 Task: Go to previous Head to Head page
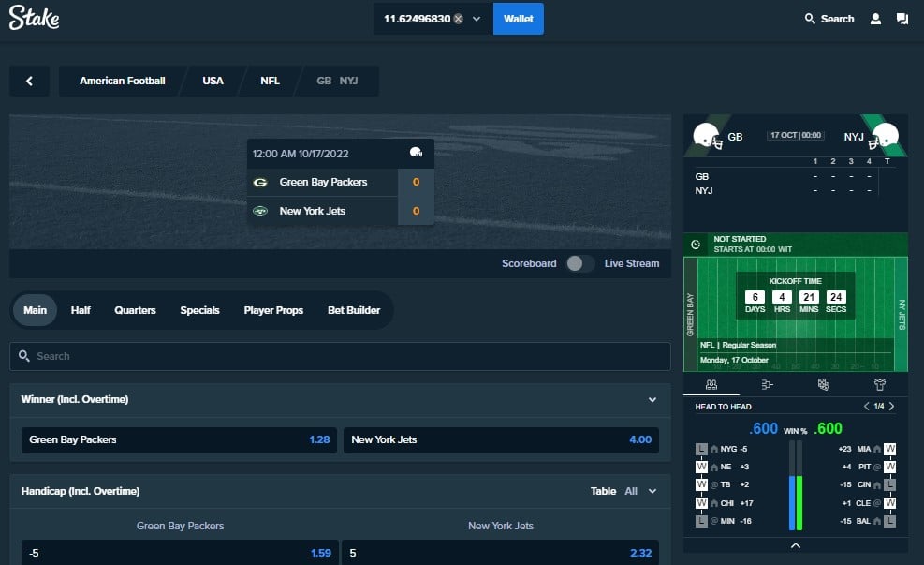(866, 407)
